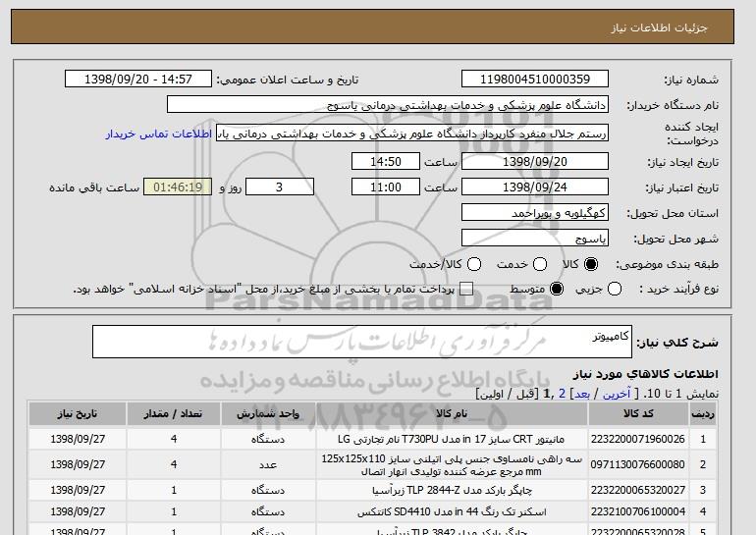Click row number 4 cell
The image size is (756, 535).
[703, 511]
